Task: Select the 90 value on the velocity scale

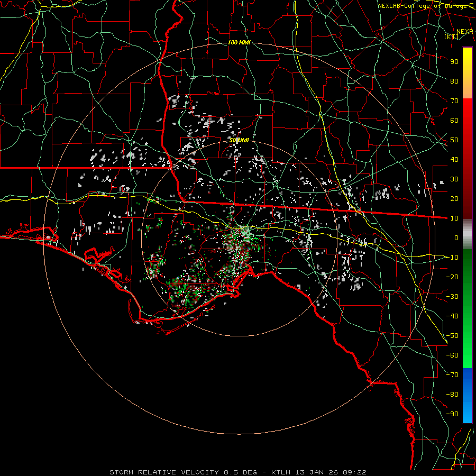Action: (x=454, y=62)
